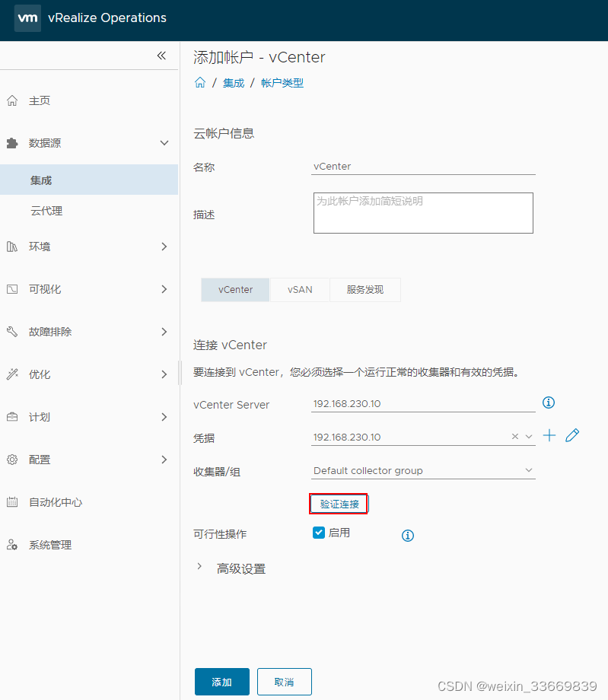The height and width of the screenshot is (700, 608).
Task: Click the vCenter Server address field
Action: [423, 403]
